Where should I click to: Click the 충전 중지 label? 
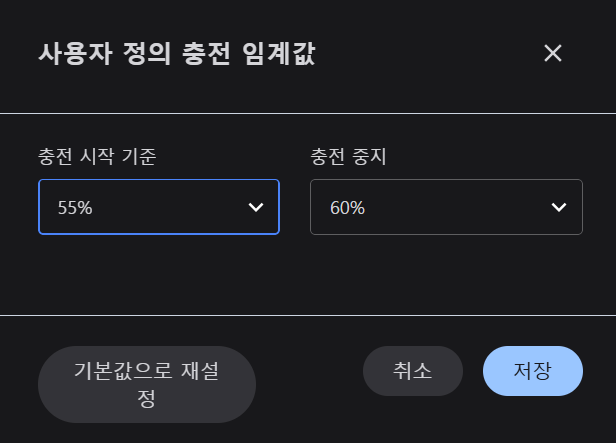coord(349,157)
